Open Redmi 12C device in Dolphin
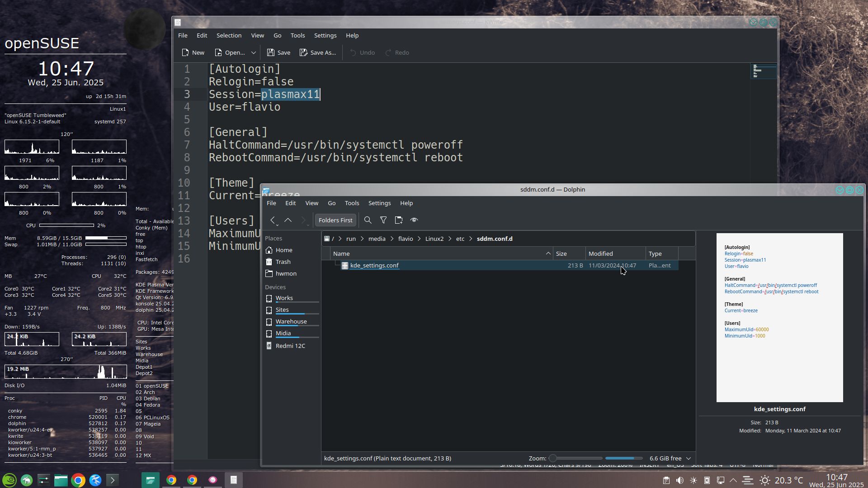 coord(291,346)
